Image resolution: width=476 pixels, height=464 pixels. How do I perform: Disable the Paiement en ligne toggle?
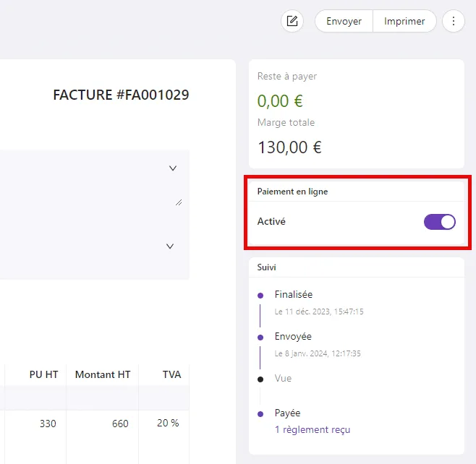click(440, 222)
